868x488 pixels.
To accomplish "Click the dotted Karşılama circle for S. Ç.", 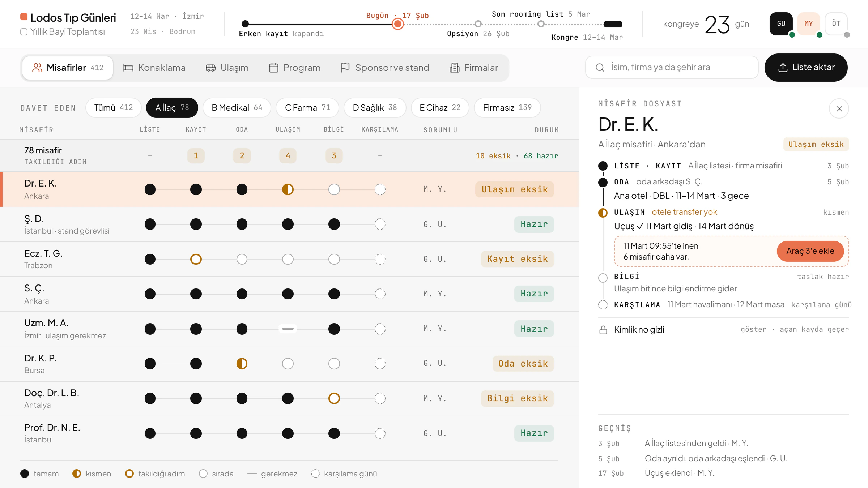I will 380,294.
